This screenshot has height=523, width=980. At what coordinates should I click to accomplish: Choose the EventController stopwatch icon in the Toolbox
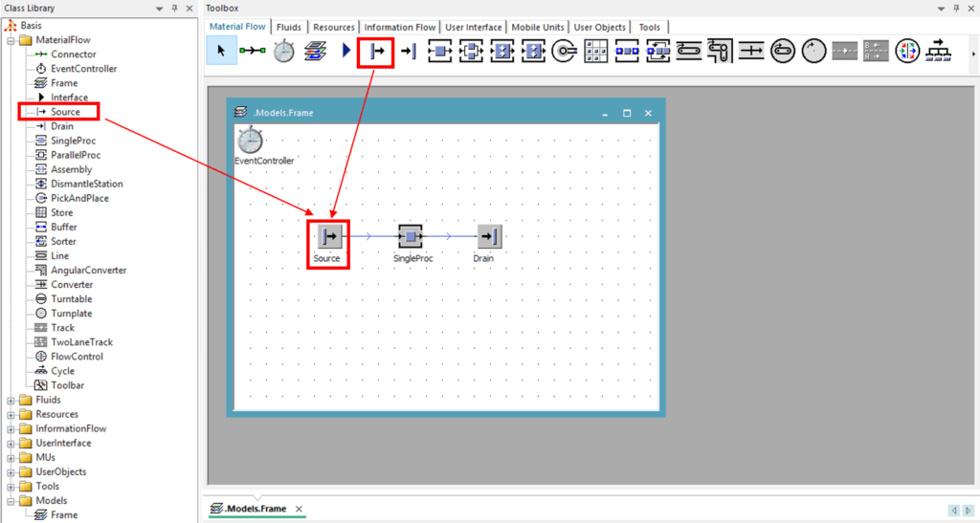283,51
